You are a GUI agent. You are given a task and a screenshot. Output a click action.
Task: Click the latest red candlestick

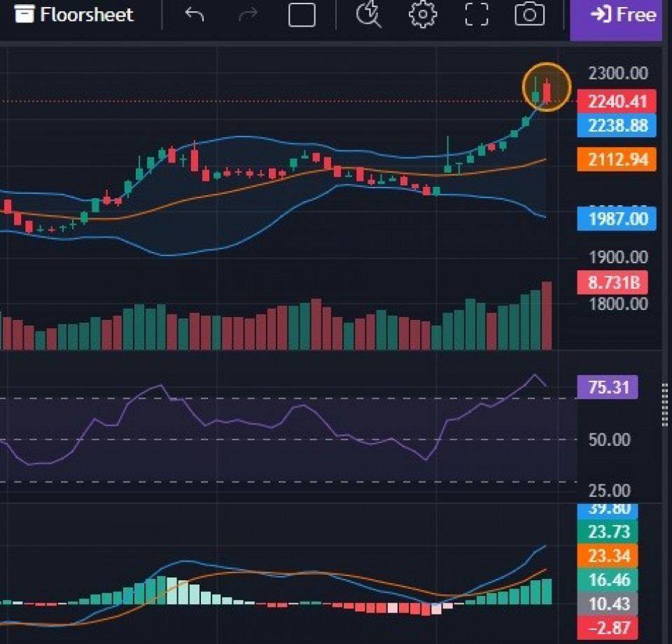coord(547,92)
